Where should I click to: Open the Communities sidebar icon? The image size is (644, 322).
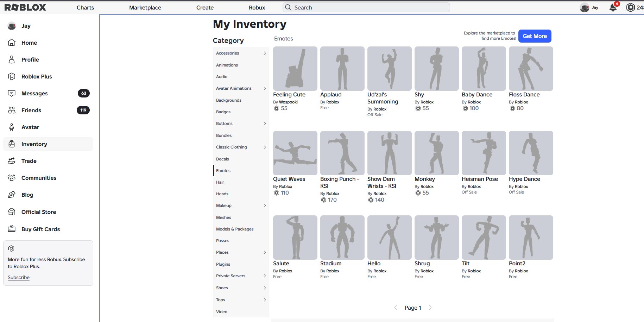[12, 178]
